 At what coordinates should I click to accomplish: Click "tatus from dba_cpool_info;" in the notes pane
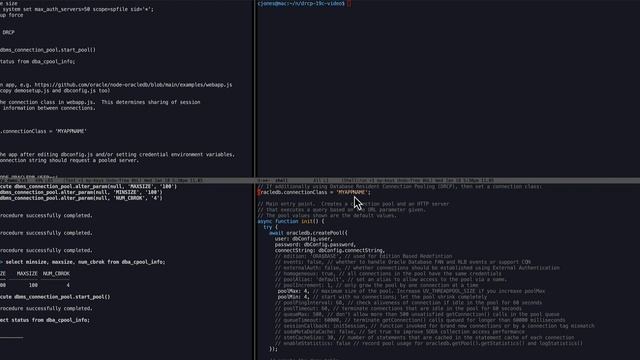38,62
